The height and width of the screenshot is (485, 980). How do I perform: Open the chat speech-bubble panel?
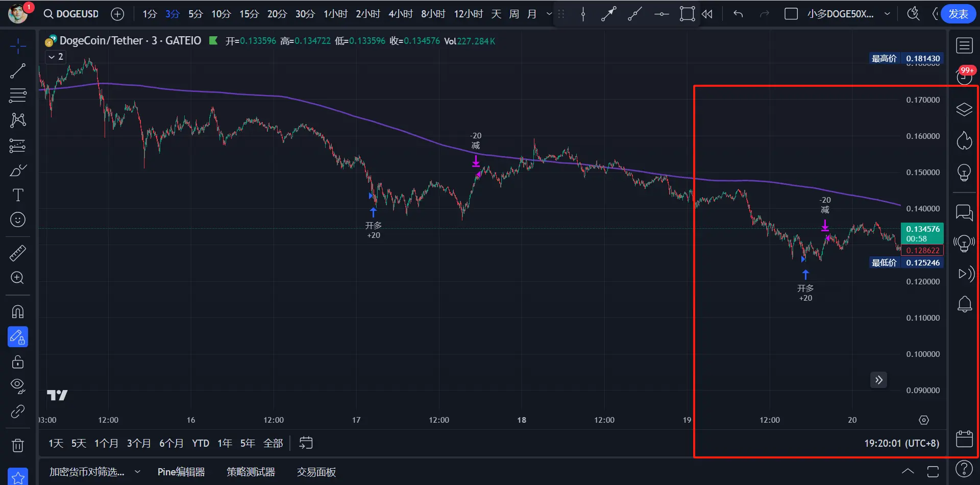pyautogui.click(x=964, y=212)
